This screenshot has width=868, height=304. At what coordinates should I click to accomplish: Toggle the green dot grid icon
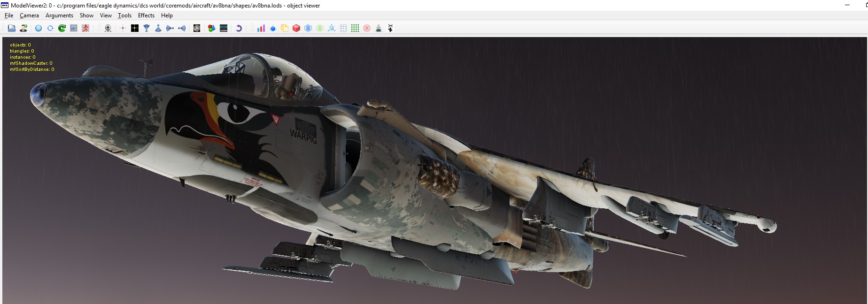pyautogui.click(x=355, y=28)
